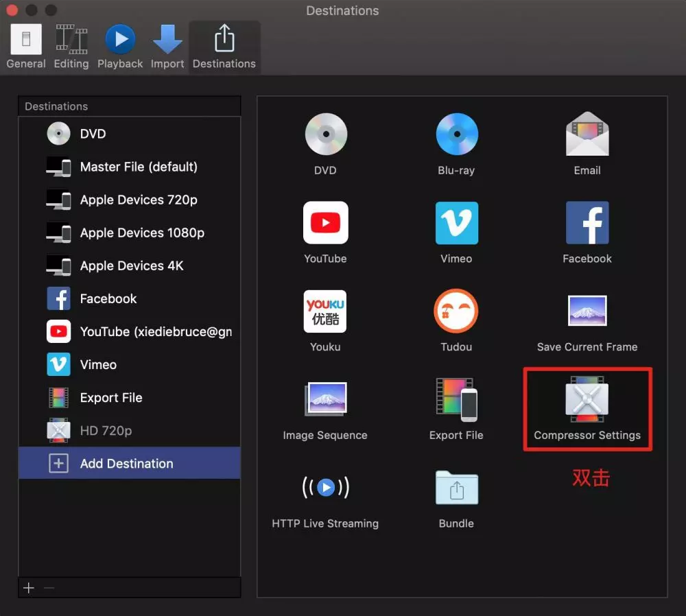Select Export File in the destinations list
Image resolution: width=686 pixels, height=616 pixels.
130,398
